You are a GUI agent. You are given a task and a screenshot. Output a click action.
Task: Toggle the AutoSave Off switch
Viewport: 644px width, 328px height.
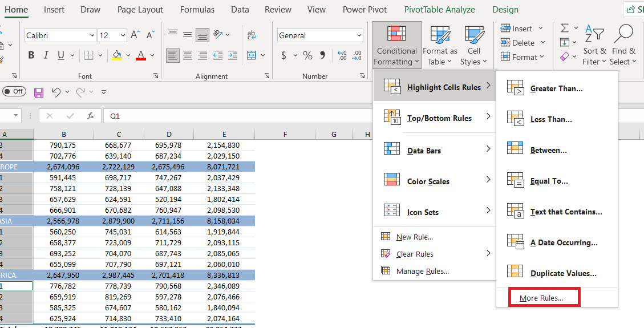point(14,91)
